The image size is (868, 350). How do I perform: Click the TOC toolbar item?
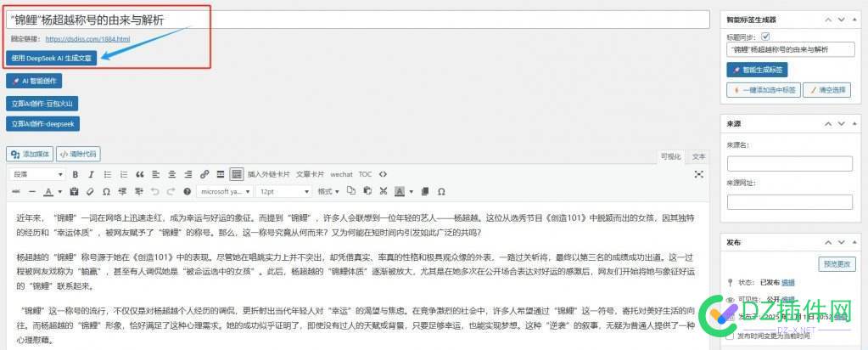pyautogui.click(x=366, y=174)
